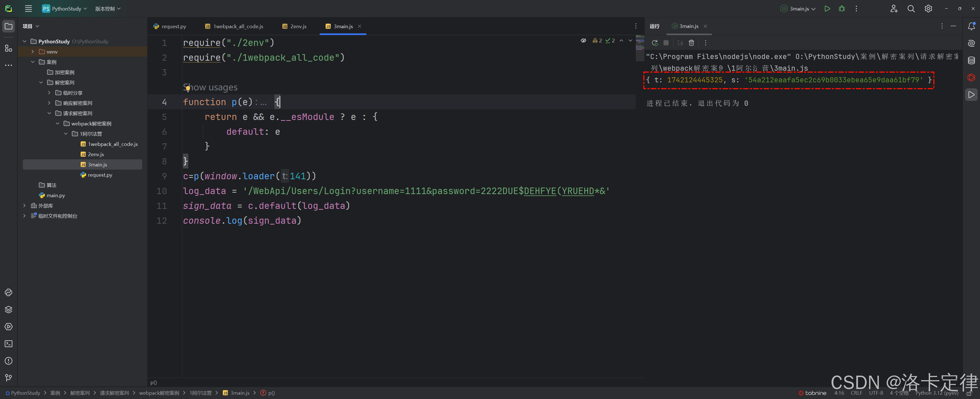Open the Problems tool window icon
This screenshot has width=980, height=399.
pos(8,361)
